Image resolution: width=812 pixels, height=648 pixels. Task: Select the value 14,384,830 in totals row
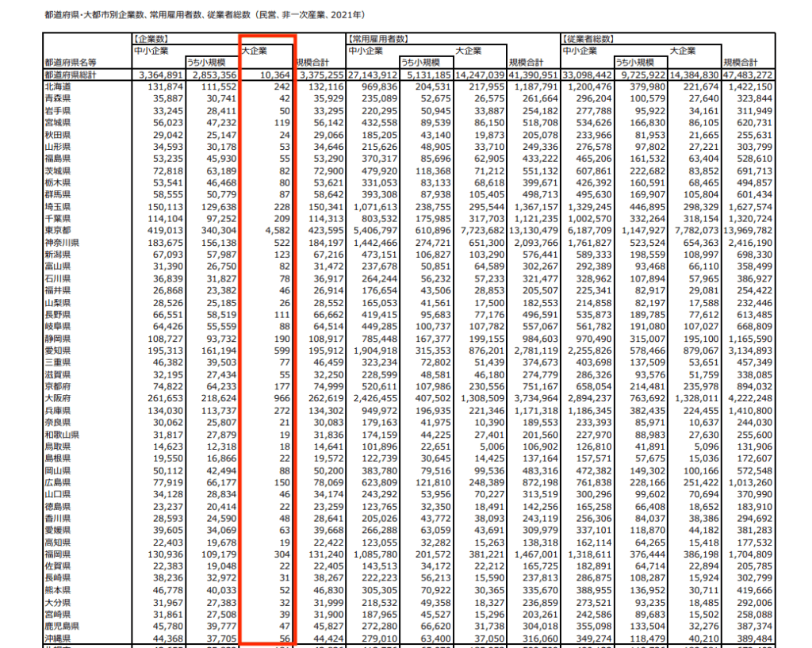pyautogui.click(x=694, y=75)
